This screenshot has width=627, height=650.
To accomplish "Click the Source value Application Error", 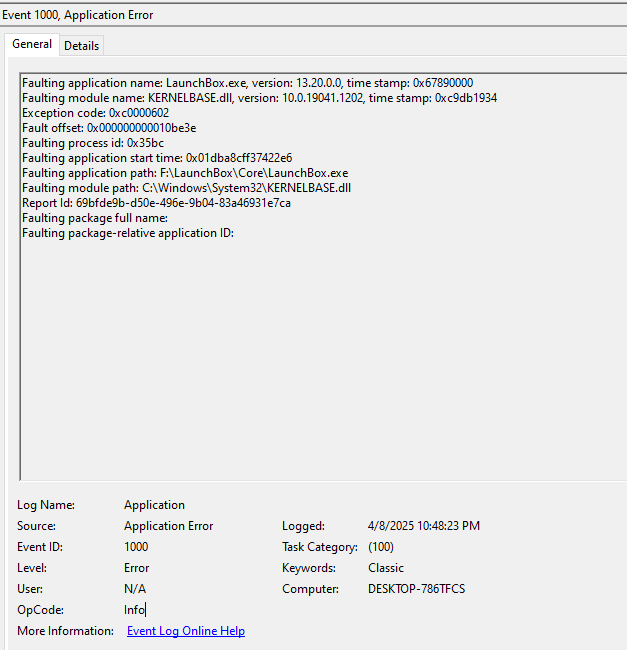I will click(x=168, y=526).
